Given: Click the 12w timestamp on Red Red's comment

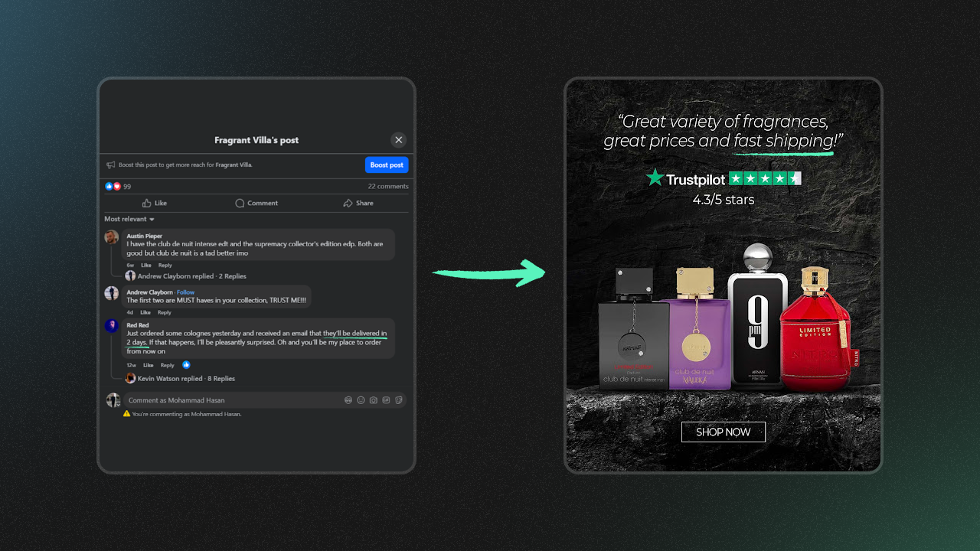Looking at the screenshot, I should click(132, 365).
